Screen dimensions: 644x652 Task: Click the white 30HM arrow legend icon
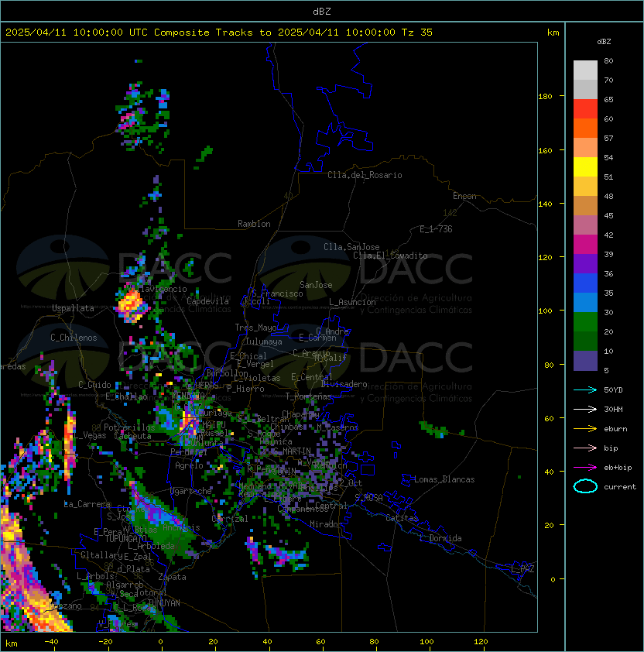[585, 409]
